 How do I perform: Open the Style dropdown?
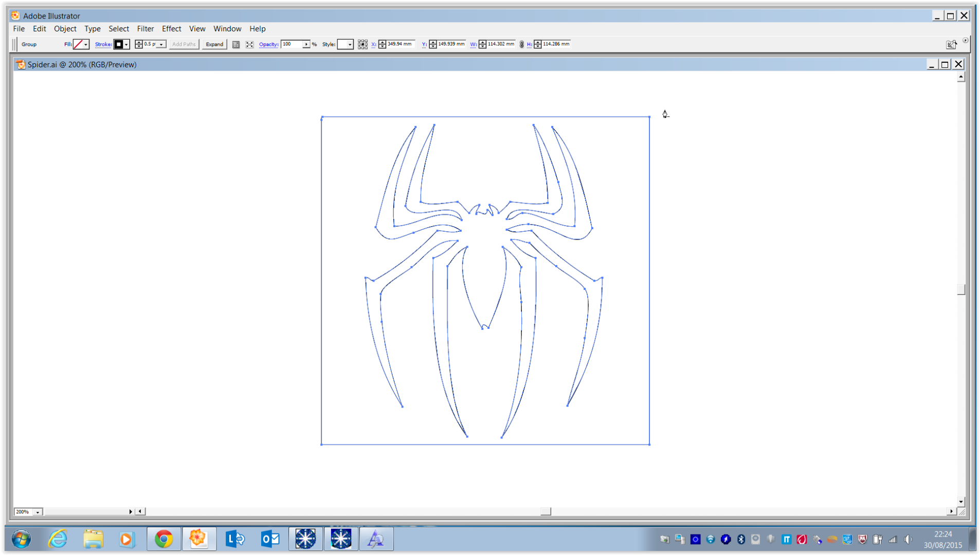[349, 44]
